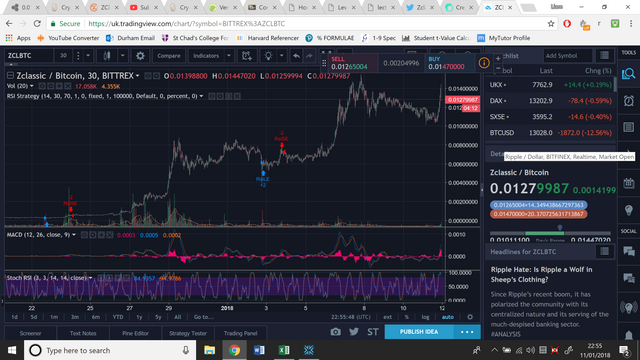Click the PUBLISH IDEA button

(x=419, y=332)
